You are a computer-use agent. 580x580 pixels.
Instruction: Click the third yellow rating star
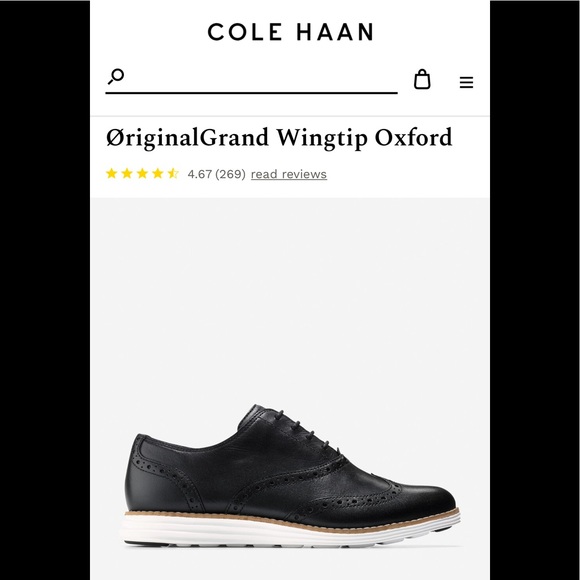(x=142, y=173)
